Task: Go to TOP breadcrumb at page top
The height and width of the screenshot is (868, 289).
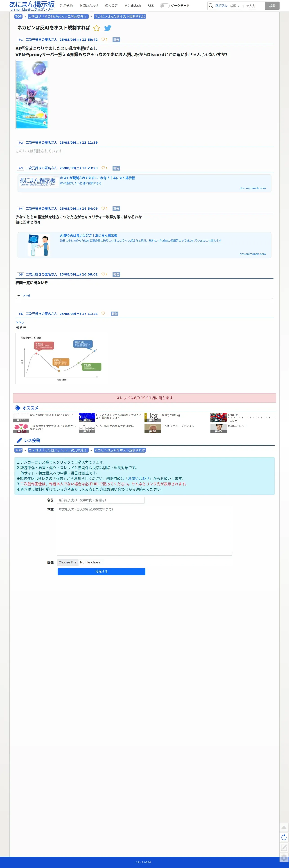Action: coord(18,16)
